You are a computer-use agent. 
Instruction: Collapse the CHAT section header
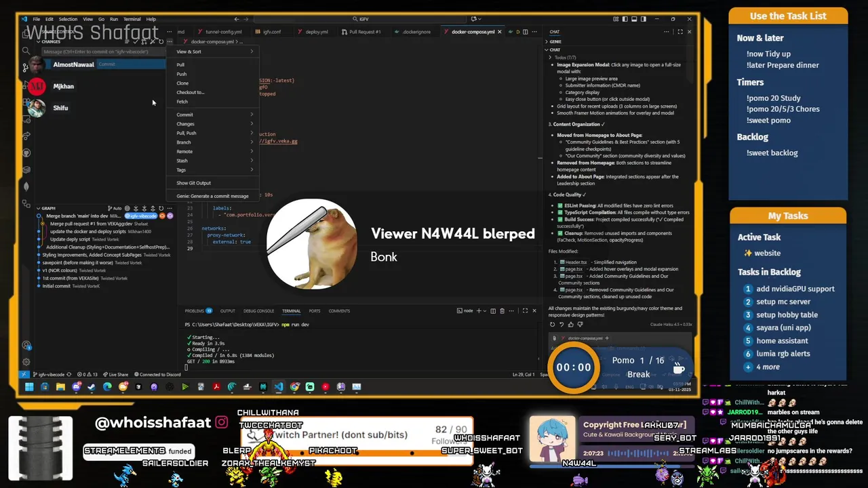click(553, 49)
